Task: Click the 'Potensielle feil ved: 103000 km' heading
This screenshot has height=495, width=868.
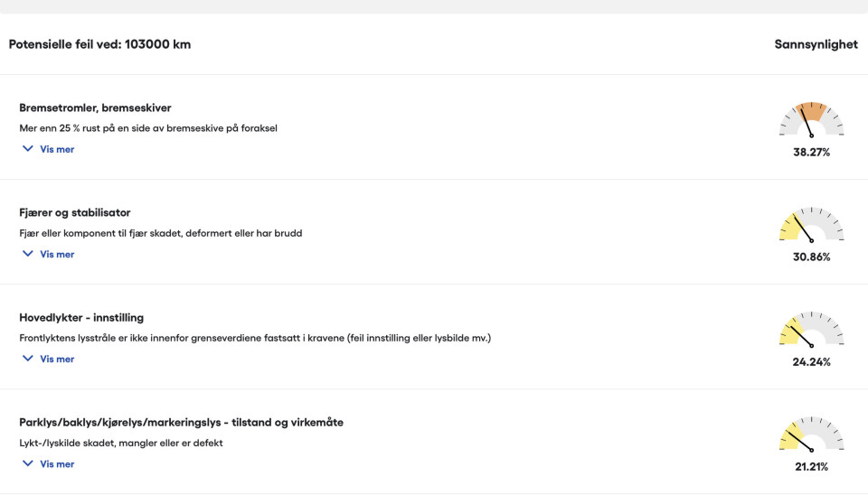Action: coord(99,44)
